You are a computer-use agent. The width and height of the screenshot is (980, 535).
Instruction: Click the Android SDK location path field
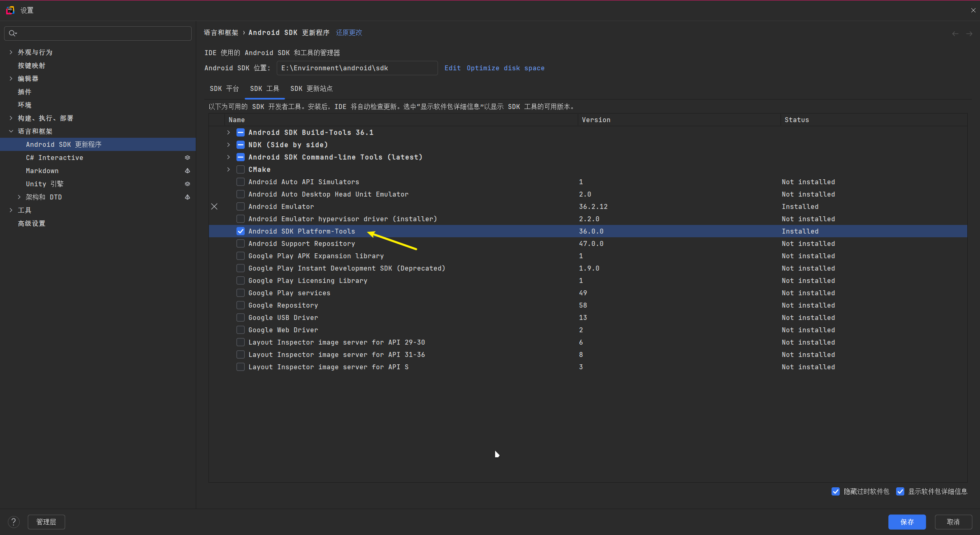tap(357, 68)
